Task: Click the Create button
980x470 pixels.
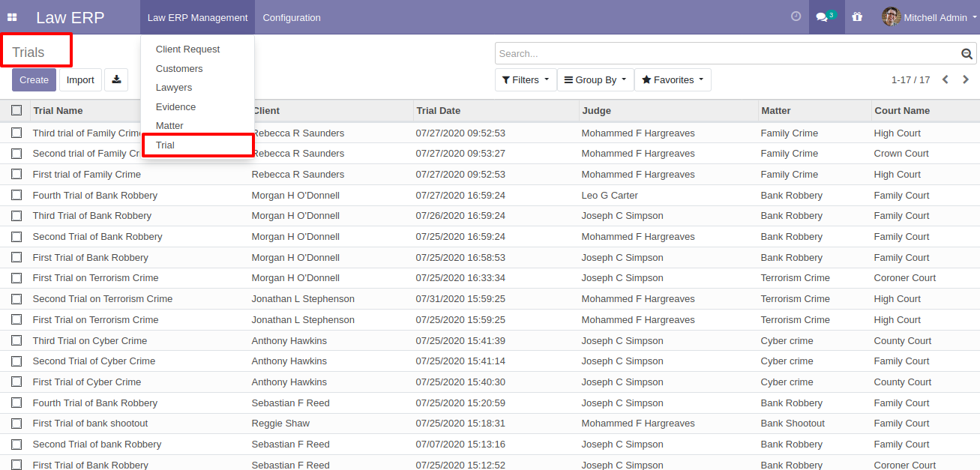Action: coord(34,80)
